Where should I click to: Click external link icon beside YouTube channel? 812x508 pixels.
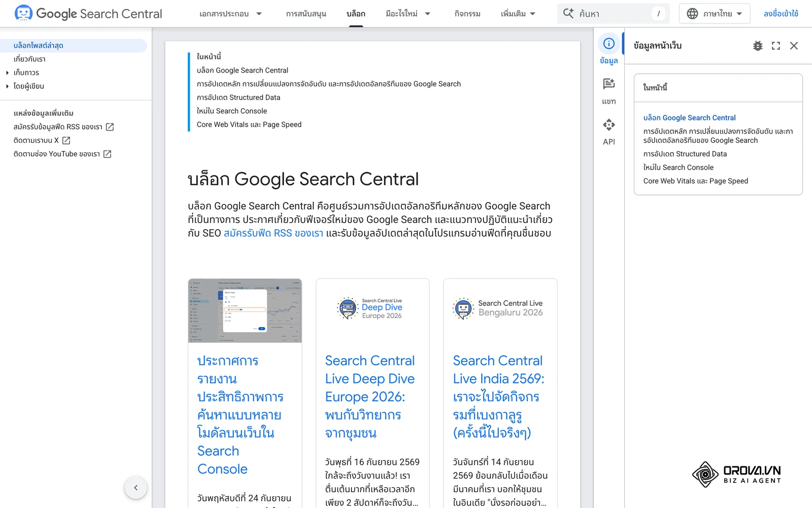tap(107, 154)
